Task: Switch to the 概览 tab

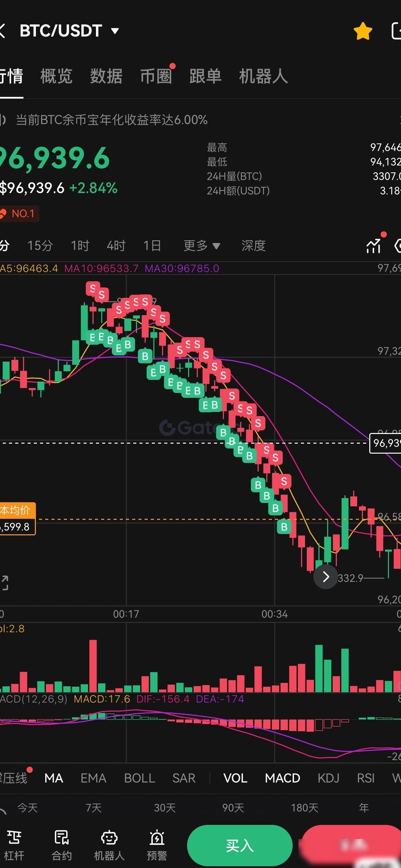Action: 57,76
